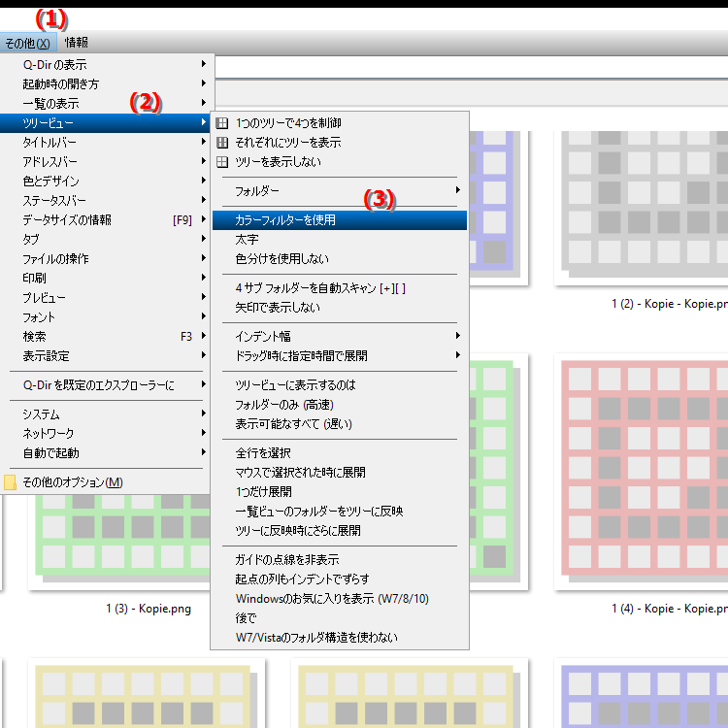Toggle 矢印で表示しない
728x728 pixels.
pyautogui.click(x=340, y=308)
